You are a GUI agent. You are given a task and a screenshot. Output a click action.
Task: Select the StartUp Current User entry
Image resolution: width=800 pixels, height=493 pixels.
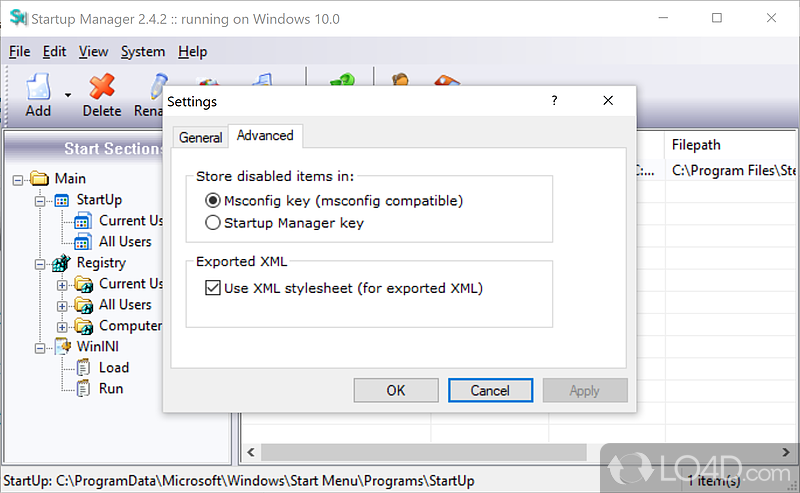[130, 220]
